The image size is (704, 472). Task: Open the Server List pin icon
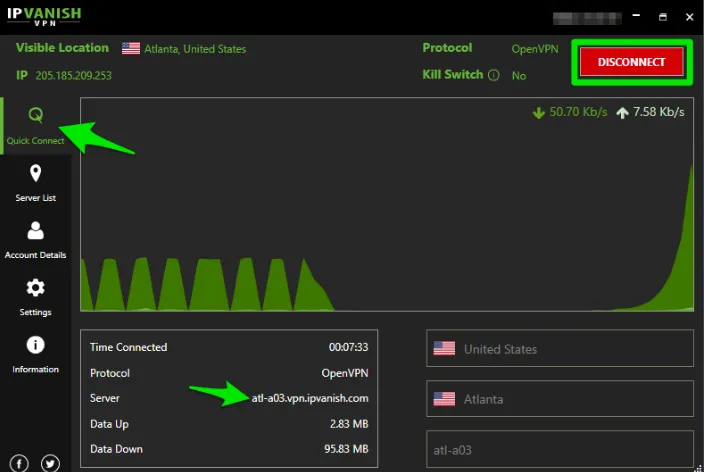pos(35,174)
